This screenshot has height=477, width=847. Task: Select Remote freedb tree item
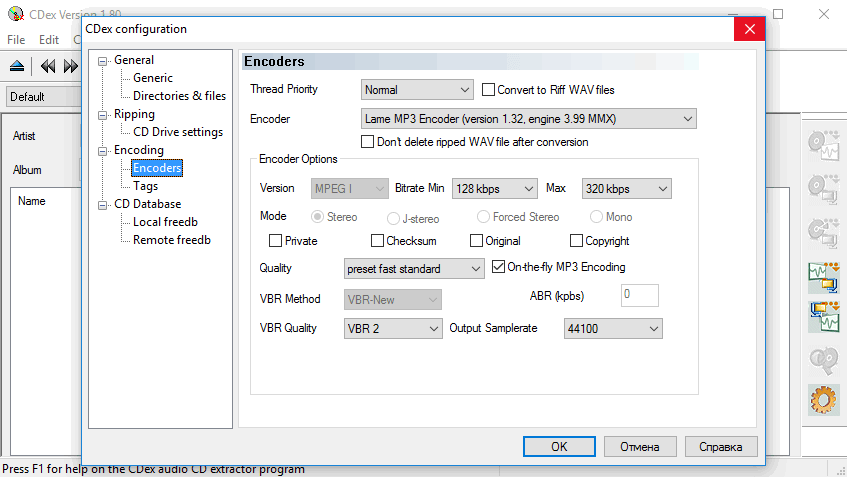coord(172,240)
